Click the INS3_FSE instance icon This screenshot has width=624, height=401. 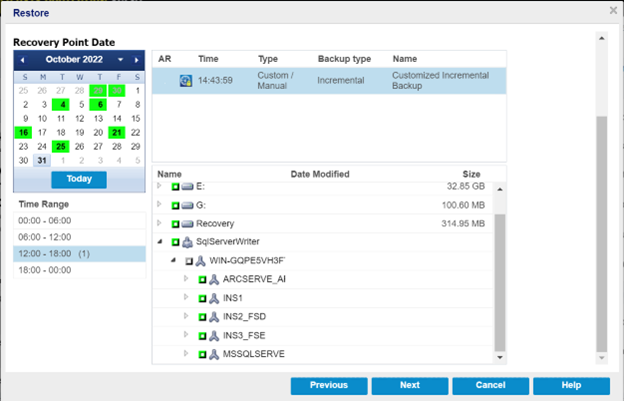pyautogui.click(x=214, y=335)
